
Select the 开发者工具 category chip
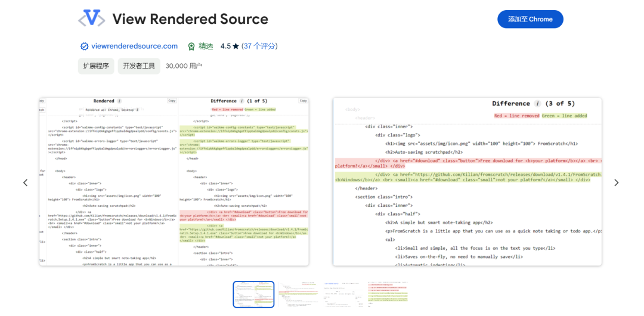pyautogui.click(x=139, y=66)
